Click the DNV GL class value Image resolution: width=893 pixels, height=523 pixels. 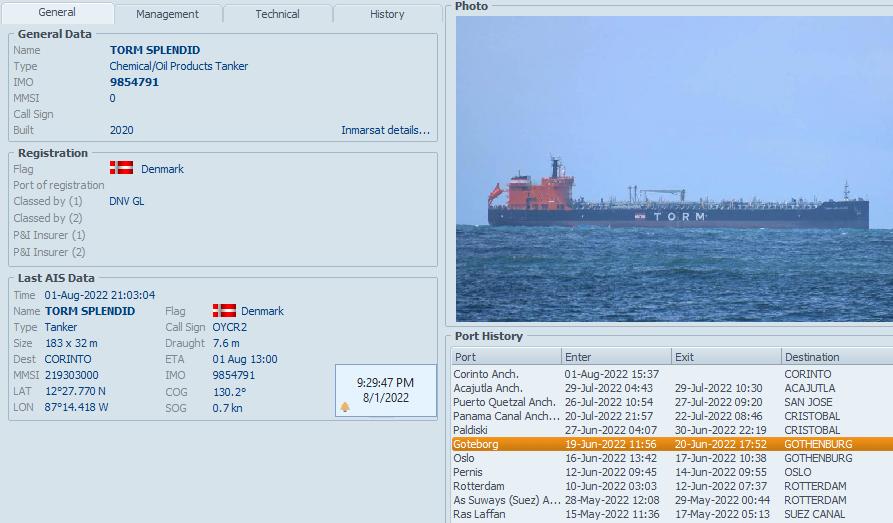[x=126, y=201]
